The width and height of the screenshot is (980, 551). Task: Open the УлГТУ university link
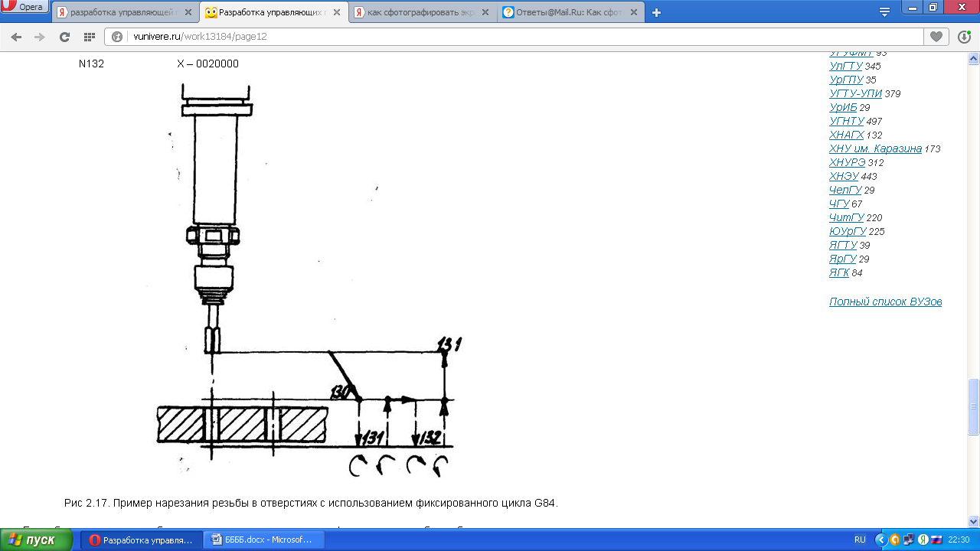pos(845,67)
